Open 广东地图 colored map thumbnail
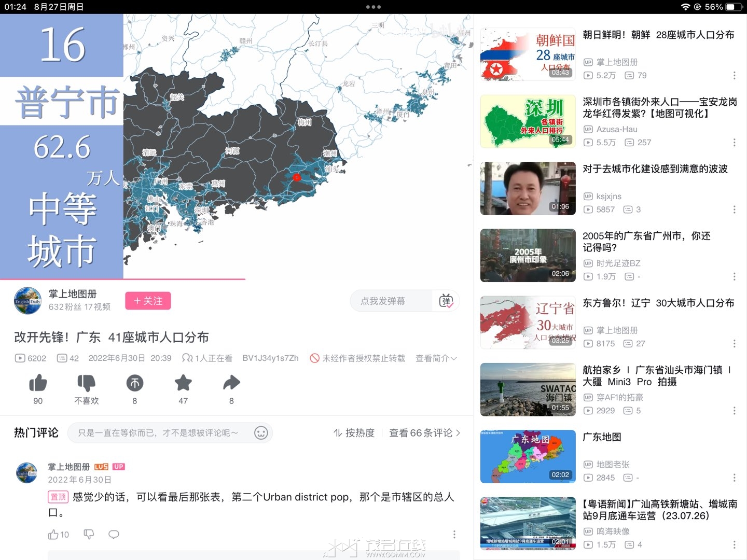This screenshot has height=560, width=747. [x=528, y=456]
